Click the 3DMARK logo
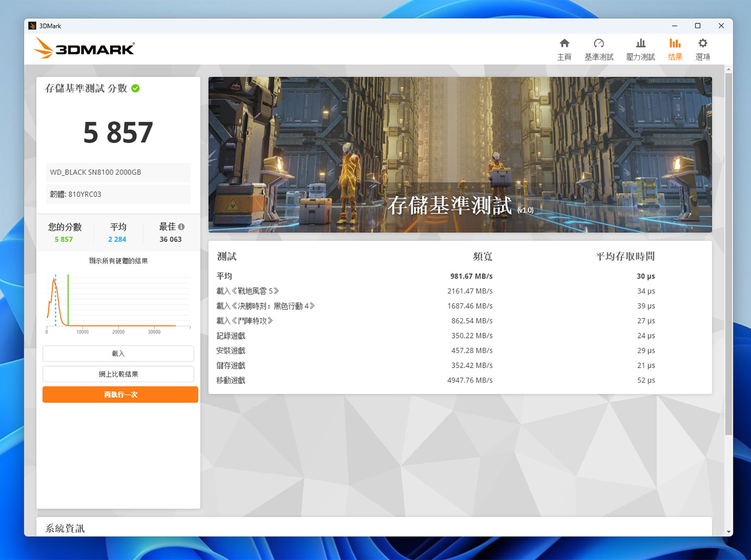This screenshot has height=560, width=751. (x=83, y=48)
